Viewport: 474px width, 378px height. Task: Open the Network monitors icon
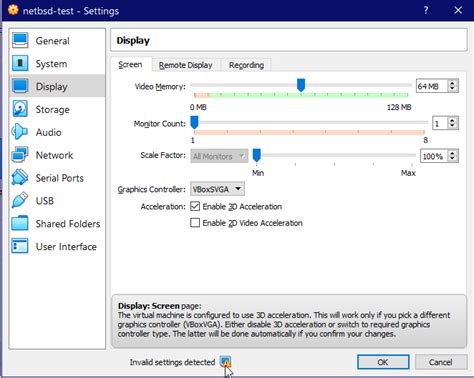tap(20, 155)
